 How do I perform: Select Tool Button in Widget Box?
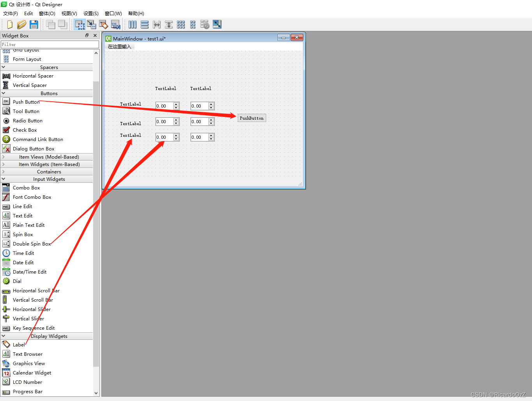pyautogui.click(x=26, y=111)
